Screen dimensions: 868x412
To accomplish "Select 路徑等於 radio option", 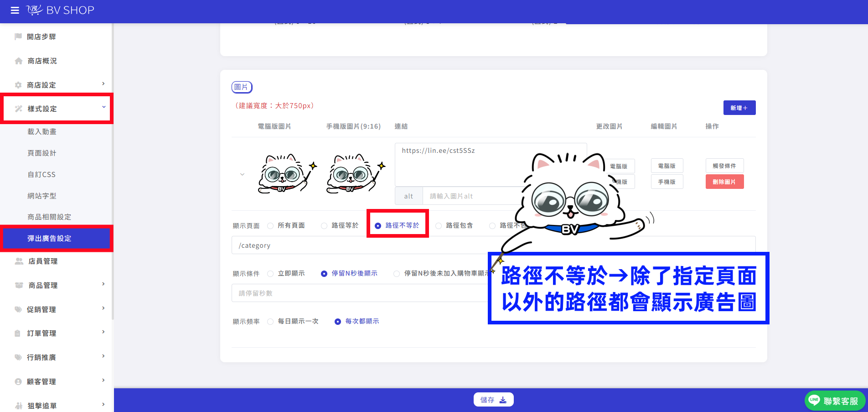I will pyautogui.click(x=324, y=226).
